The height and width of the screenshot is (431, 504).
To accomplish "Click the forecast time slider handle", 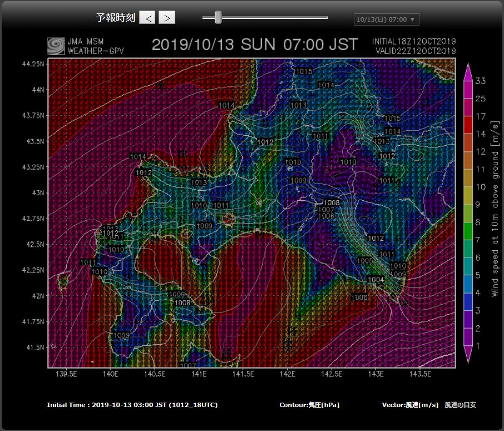I will (218, 18).
